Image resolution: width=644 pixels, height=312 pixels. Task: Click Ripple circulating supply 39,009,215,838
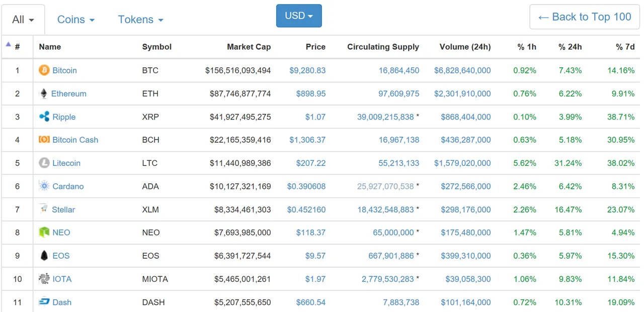385,117
